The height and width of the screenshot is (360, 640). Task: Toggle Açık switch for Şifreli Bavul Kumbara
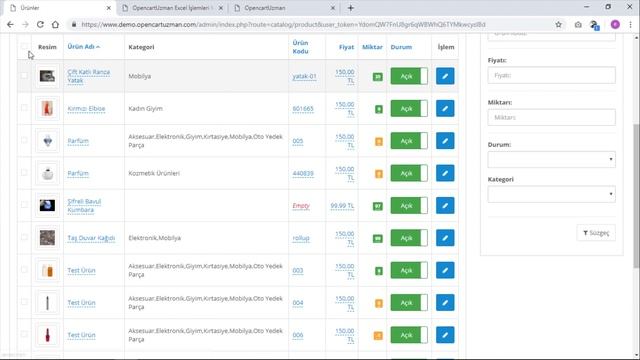click(409, 205)
